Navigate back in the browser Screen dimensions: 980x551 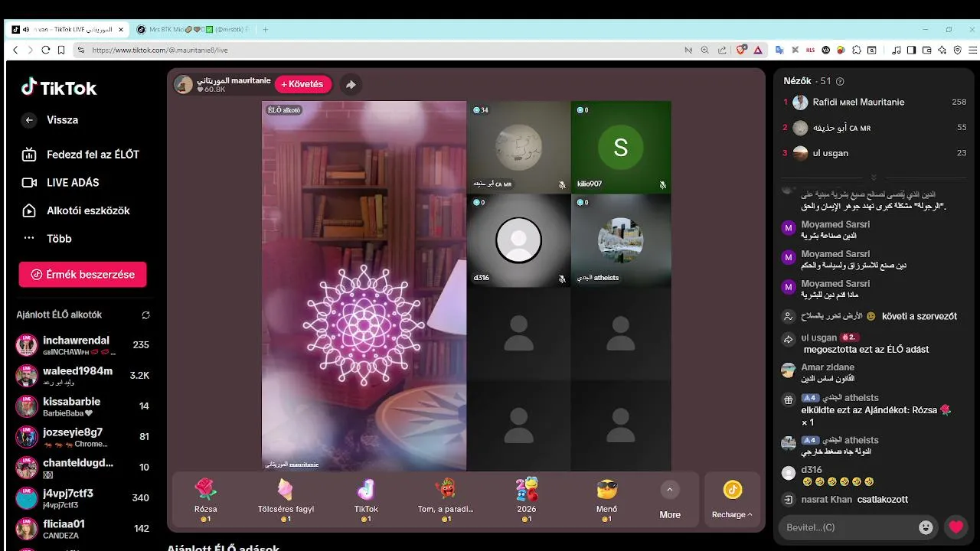(15, 50)
